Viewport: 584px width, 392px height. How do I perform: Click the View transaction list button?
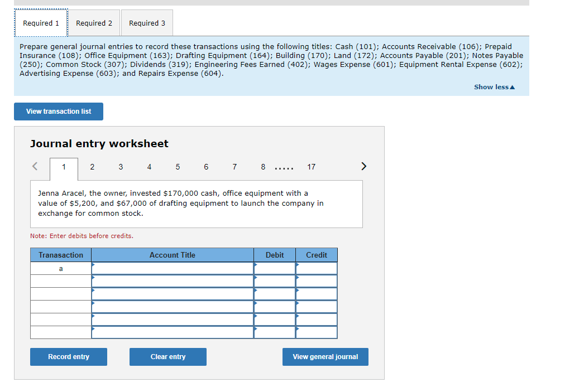coord(58,112)
